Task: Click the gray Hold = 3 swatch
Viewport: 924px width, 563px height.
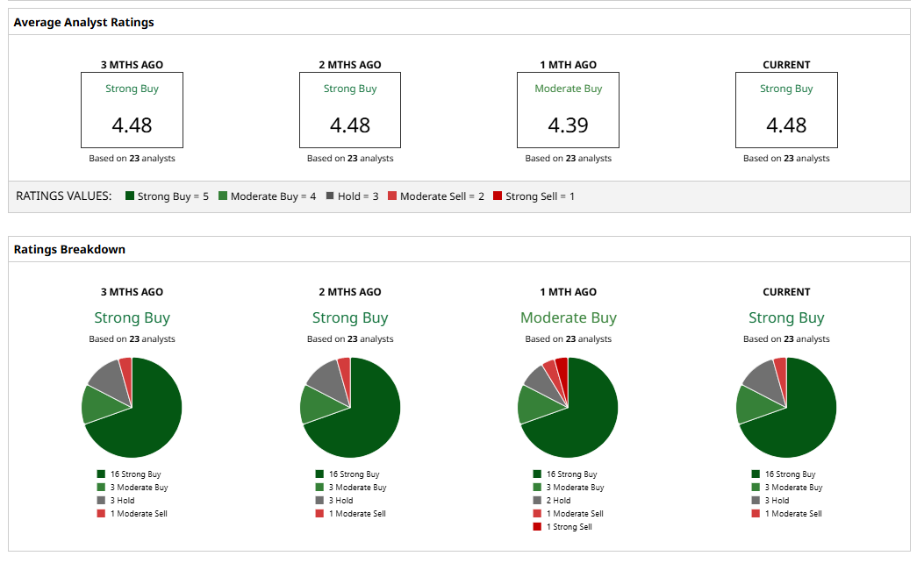Action: pos(330,196)
